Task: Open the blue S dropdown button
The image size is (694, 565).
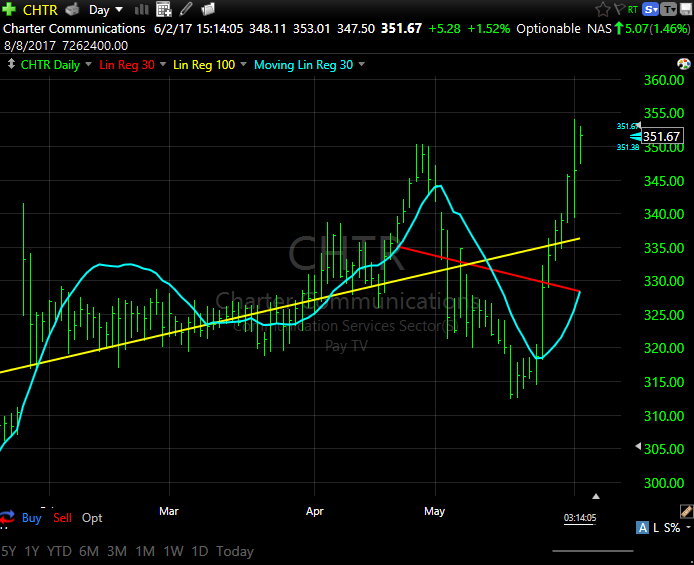Action: pos(651,9)
